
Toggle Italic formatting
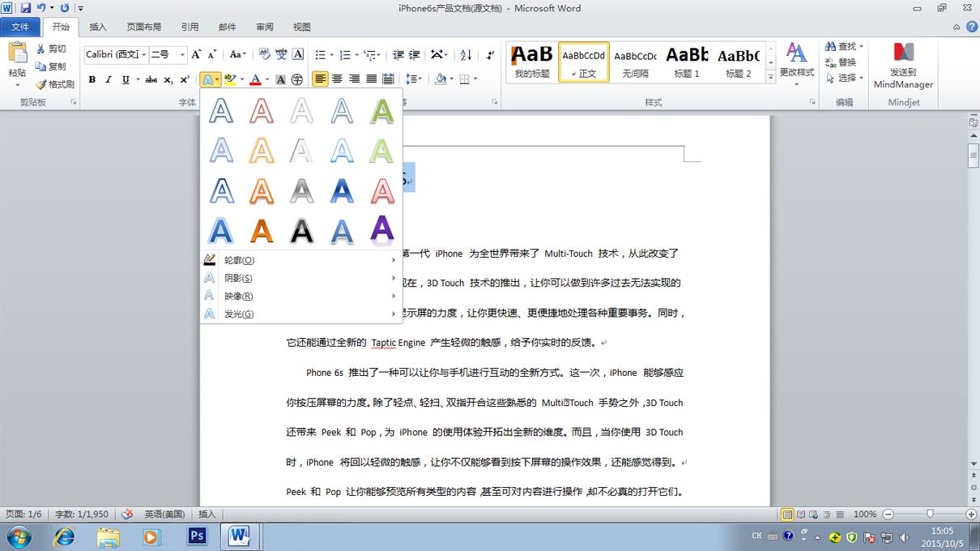[109, 79]
